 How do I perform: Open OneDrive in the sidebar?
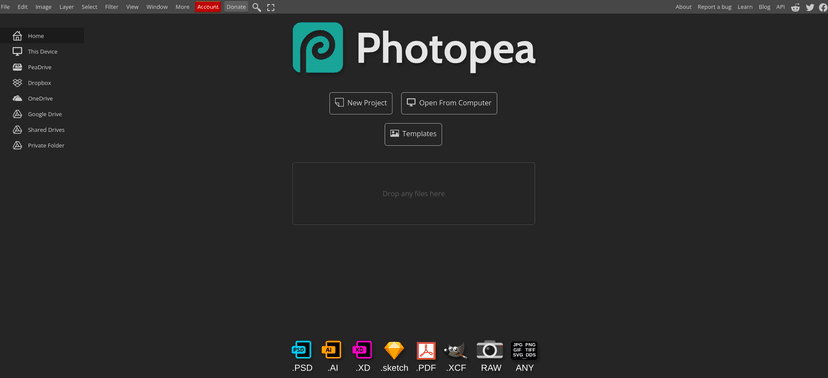point(42,98)
